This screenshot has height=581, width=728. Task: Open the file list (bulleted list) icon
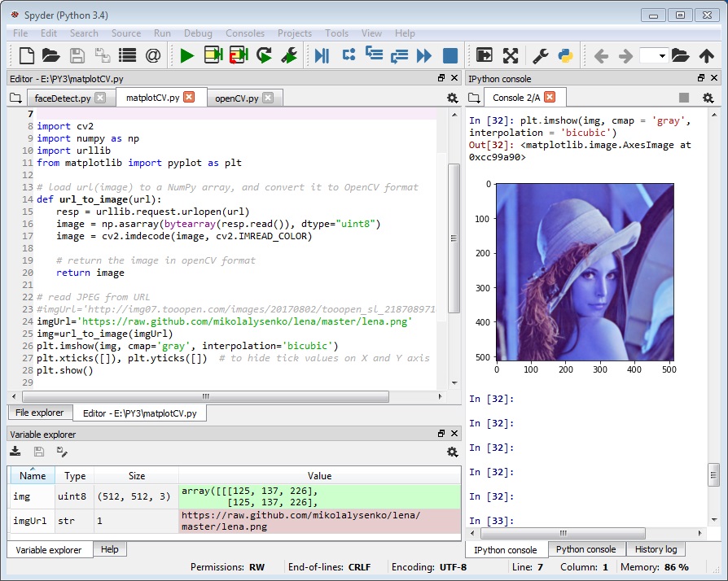pos(127,55)
